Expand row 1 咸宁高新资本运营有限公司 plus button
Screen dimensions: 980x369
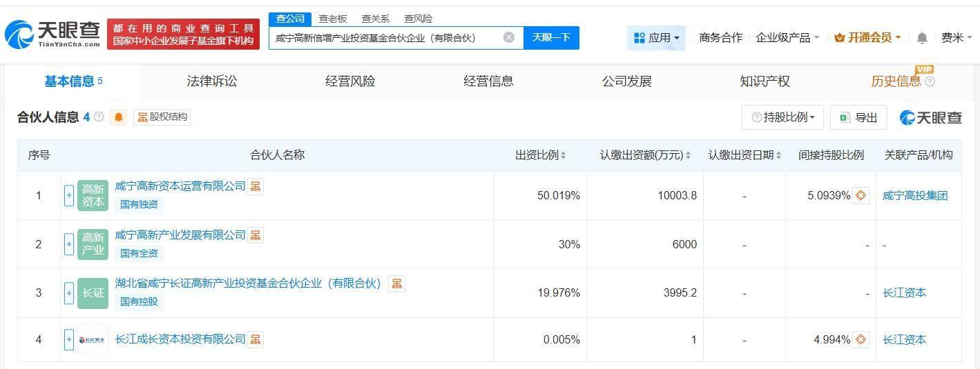click(69, 195)
